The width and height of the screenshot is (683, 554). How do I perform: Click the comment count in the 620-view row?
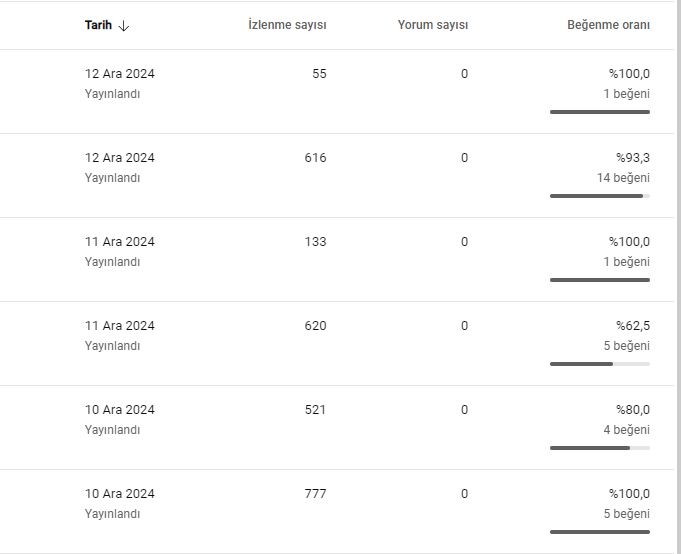464,326
